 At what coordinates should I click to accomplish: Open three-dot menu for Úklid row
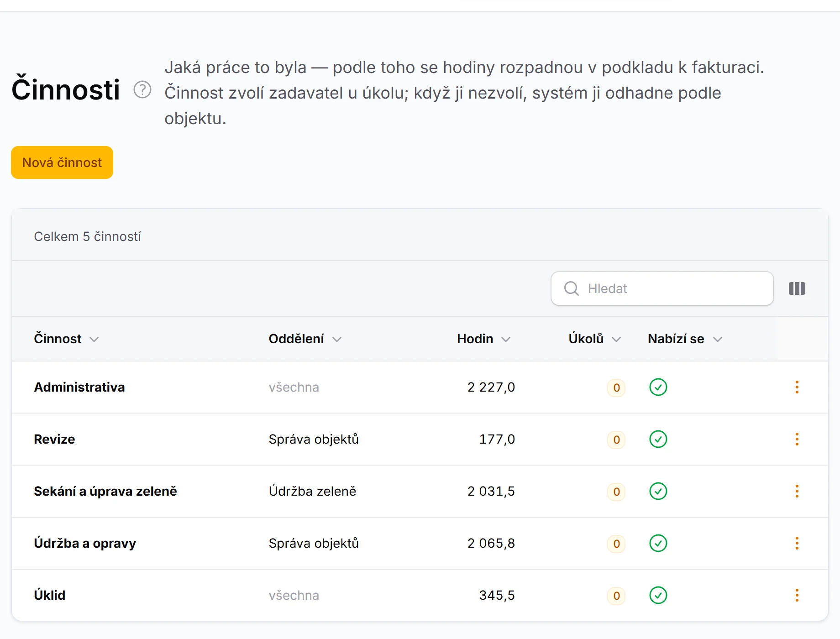click(x=797, y=595)
